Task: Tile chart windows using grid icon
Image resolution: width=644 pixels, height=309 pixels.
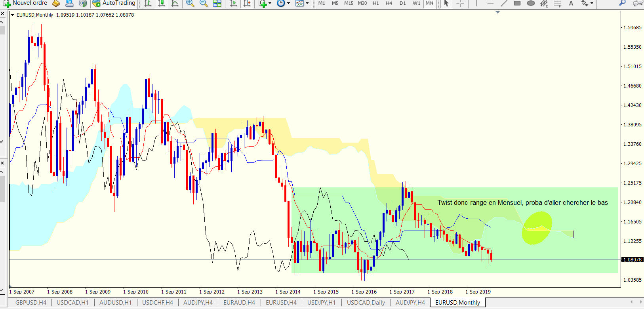Action: (x=217, y=3)
